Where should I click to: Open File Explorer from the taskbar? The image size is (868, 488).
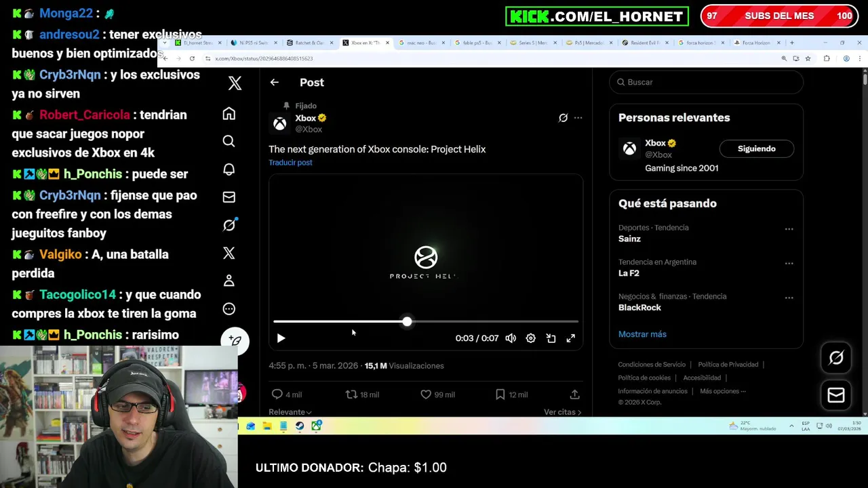point(267,426)
